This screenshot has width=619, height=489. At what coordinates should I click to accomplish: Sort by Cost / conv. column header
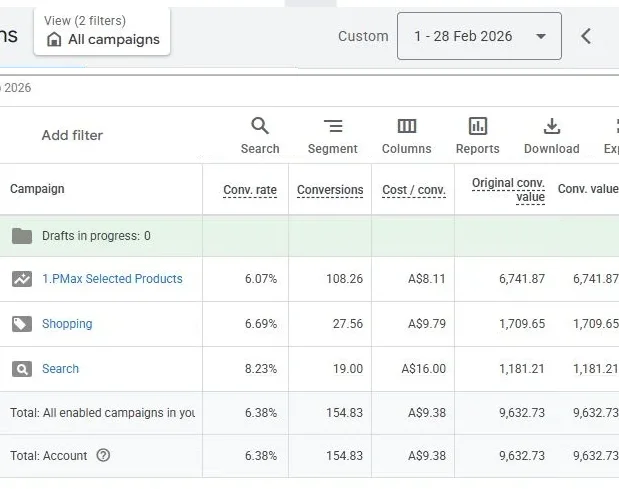414,190
